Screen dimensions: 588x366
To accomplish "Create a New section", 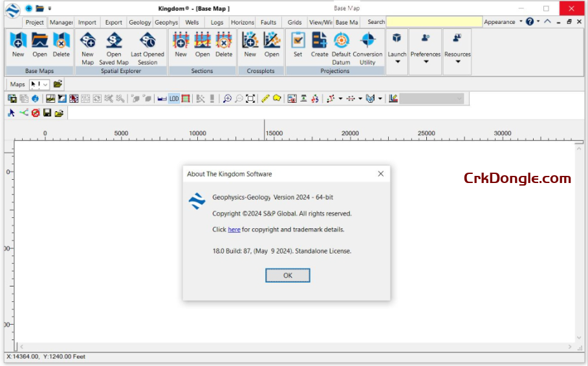I will tap(180, 44).
